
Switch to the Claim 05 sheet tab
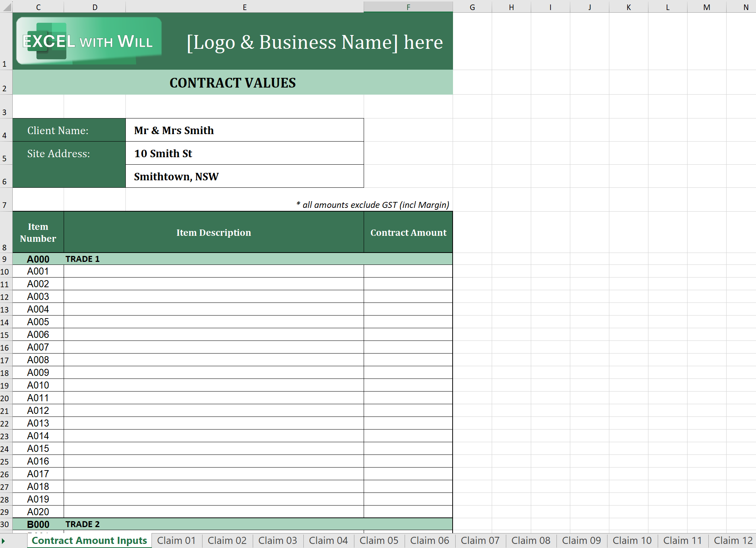pos(379,541)
